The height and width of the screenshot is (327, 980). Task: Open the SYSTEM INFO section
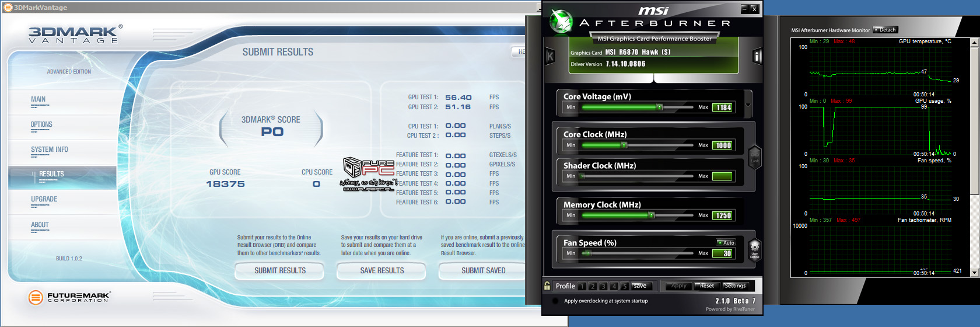coord(50,149)
